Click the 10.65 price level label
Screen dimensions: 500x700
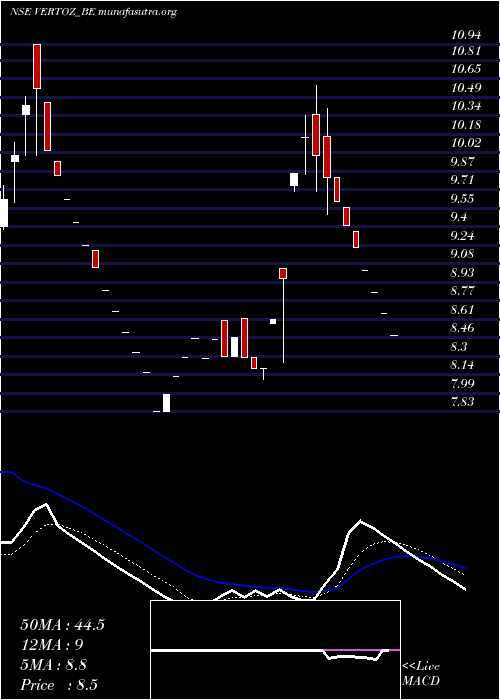point(467,69)
